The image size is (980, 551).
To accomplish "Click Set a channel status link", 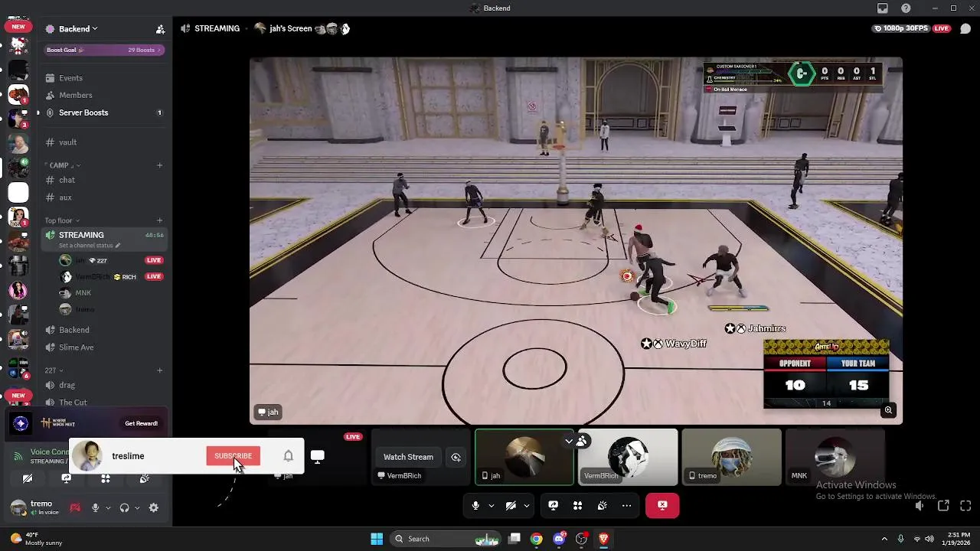I will coord(90,246).
